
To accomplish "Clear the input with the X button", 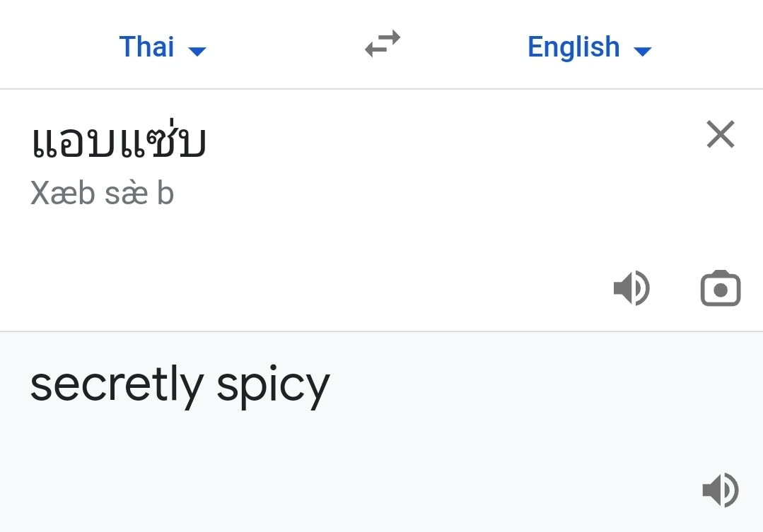I will (720, 134).
